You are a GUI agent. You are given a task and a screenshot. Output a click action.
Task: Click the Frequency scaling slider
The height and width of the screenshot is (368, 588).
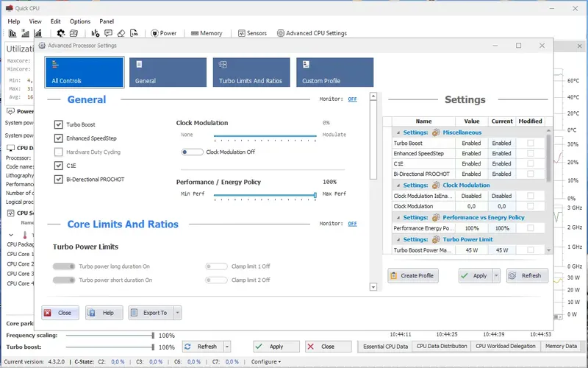[x=110, y=336]
